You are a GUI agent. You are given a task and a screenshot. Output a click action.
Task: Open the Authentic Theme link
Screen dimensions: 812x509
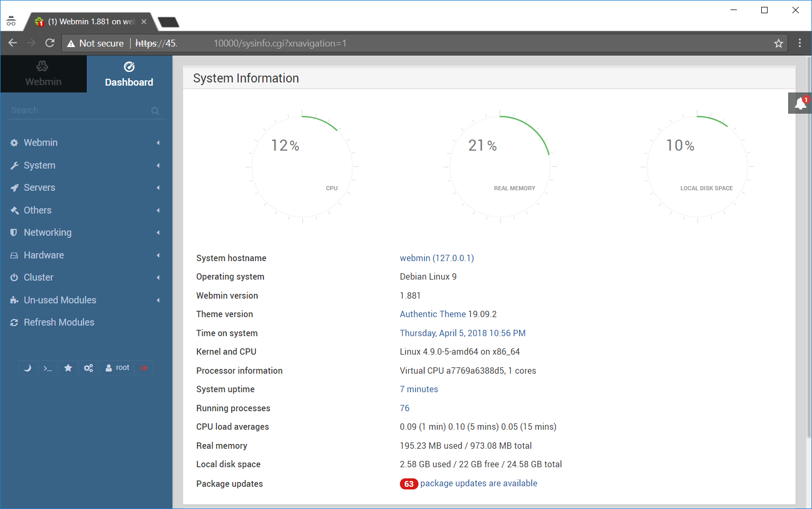433,314
